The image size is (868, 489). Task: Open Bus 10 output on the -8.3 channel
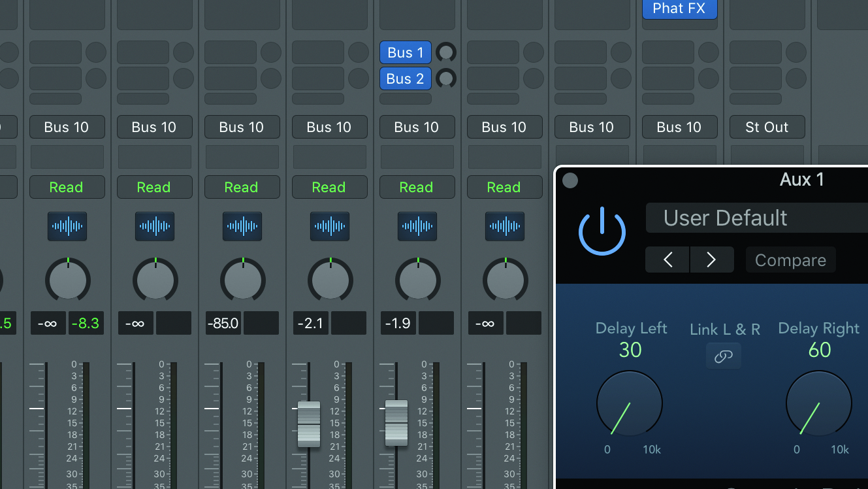point(67,127)
